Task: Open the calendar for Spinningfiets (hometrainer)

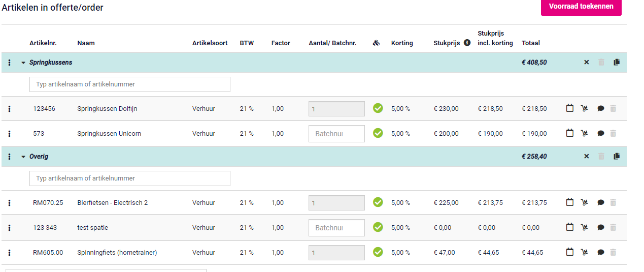Action: (570, 252)
